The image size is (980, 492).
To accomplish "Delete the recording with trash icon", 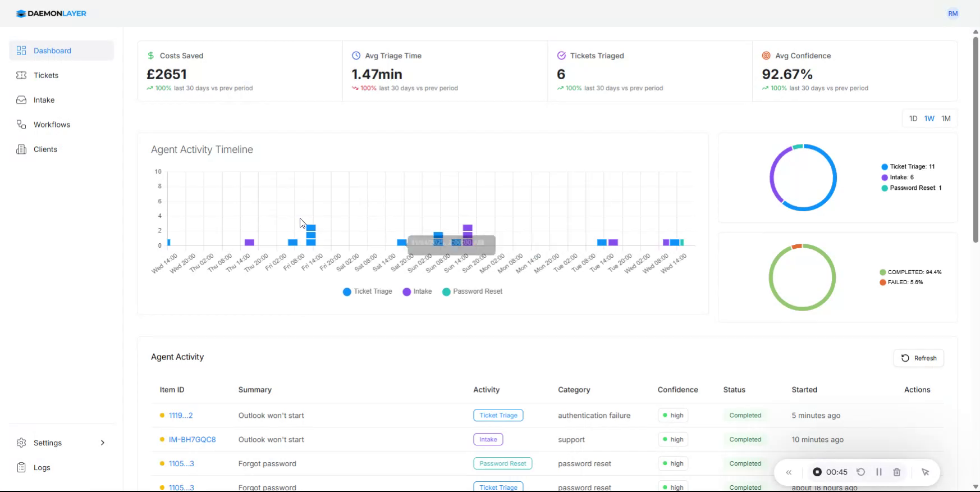I will click(897, 472).
